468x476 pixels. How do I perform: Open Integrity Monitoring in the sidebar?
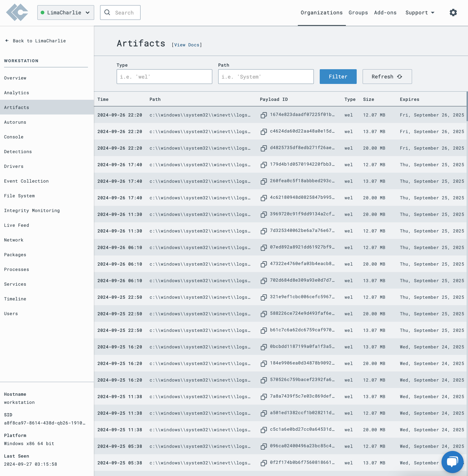coord(47,211)
